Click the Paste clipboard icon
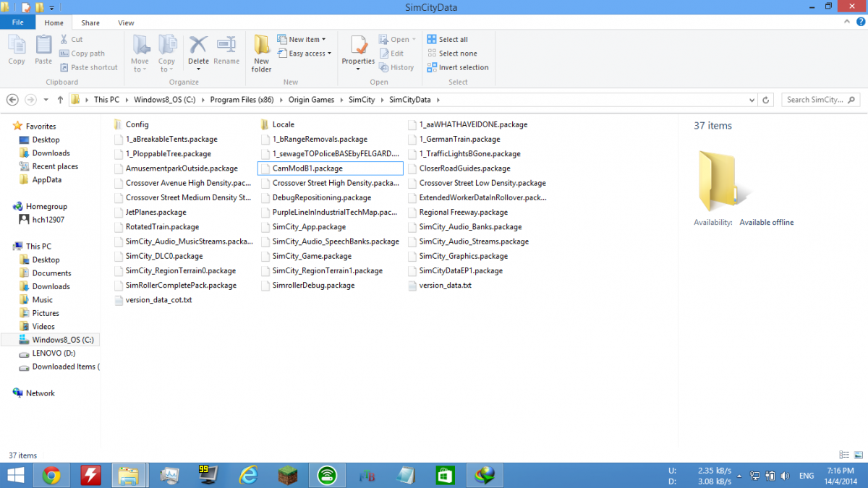The width and height of the screenshot is (868, 488). coord(43,50)
